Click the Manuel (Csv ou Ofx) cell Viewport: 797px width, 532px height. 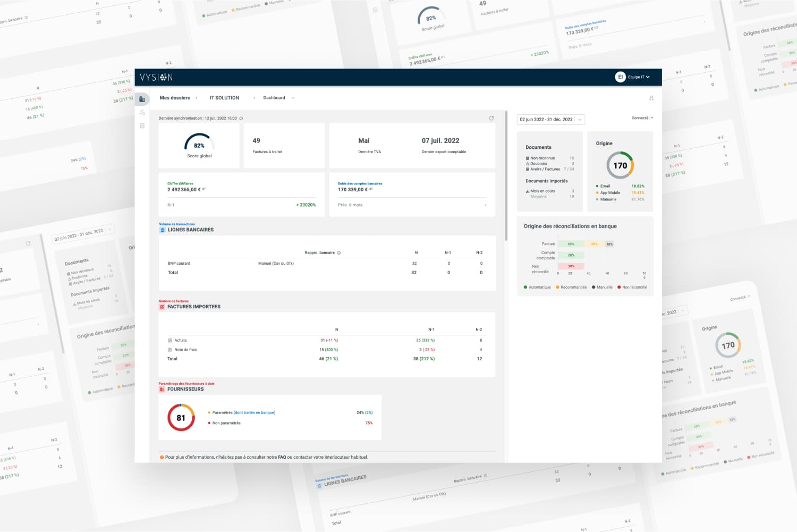276,264
